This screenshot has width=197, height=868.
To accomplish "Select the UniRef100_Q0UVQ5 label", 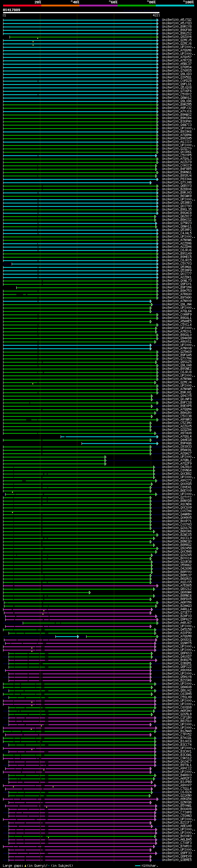I will point(177,484).
